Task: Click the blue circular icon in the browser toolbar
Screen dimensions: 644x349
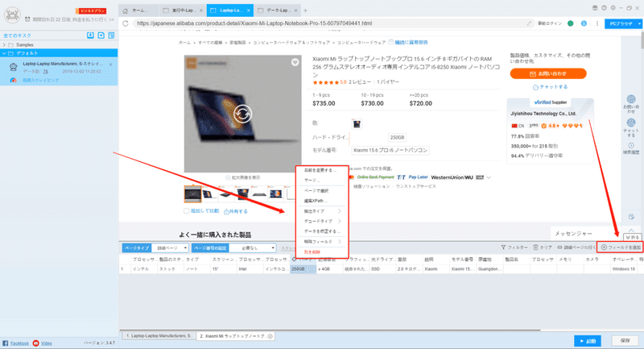Action: [584, 23]
